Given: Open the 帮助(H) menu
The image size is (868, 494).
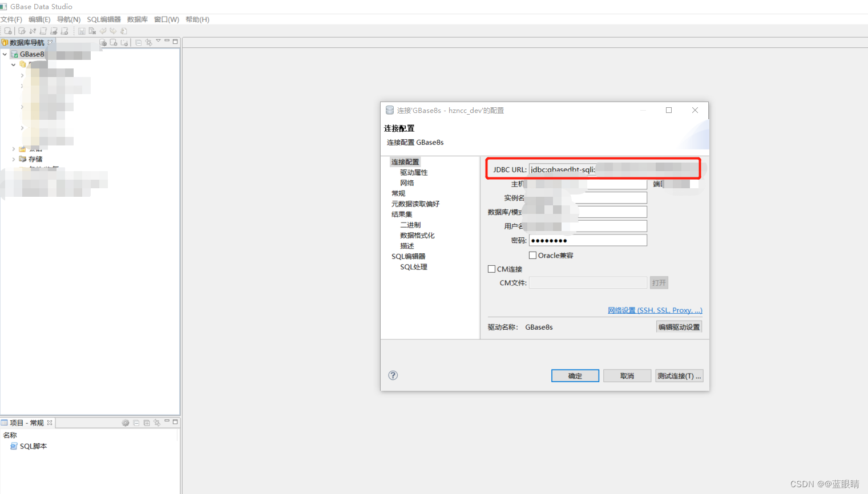Looking at the screenshot, I should (197, 19).
